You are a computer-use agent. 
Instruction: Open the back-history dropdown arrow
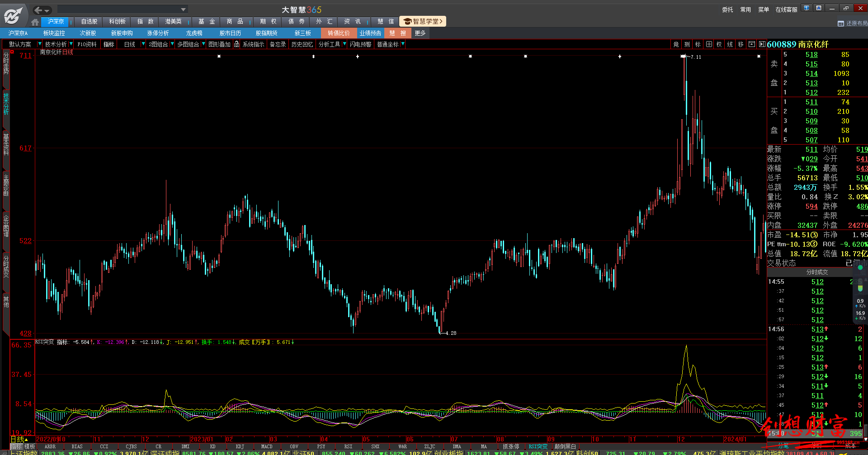[47, 10]
